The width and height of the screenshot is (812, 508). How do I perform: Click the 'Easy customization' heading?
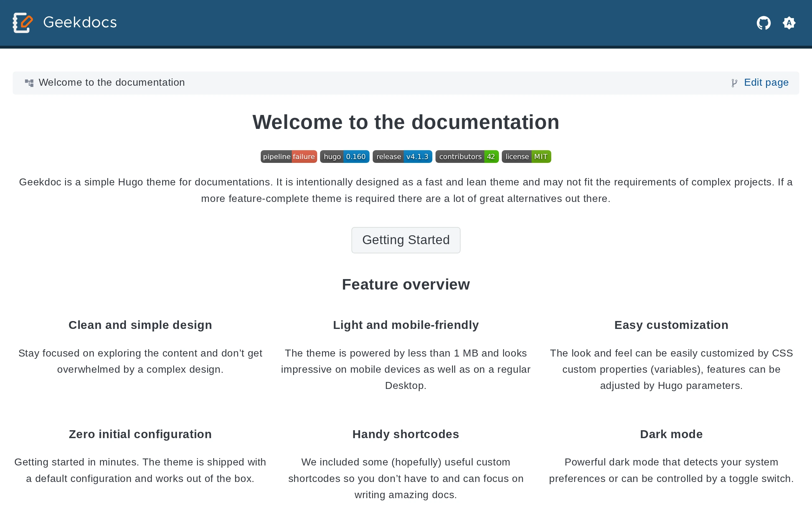(x=671, y=325)
